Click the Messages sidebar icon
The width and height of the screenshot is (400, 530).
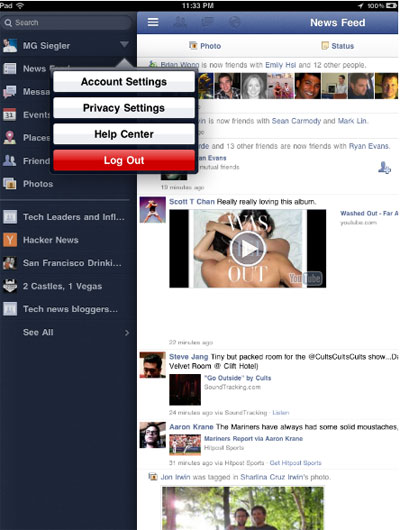pyautogui.click(x=9, y=92)
